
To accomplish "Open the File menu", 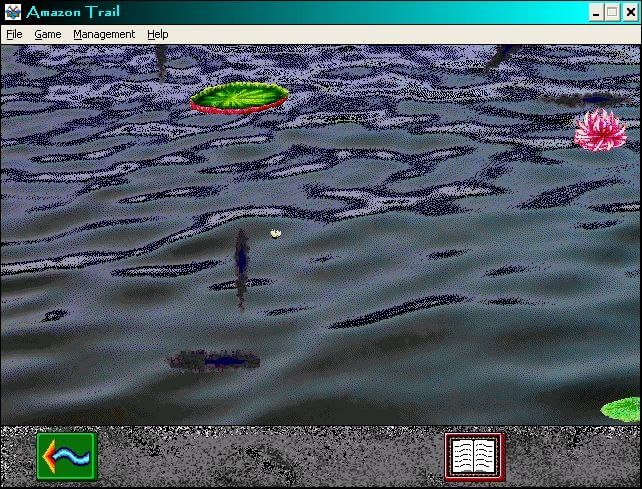I will coord(14,34).
